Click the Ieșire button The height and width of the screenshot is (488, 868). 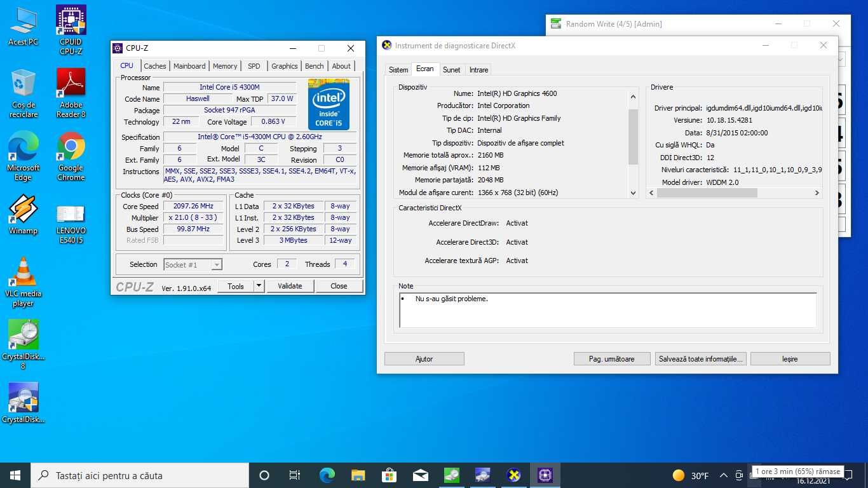click(790, 359)
